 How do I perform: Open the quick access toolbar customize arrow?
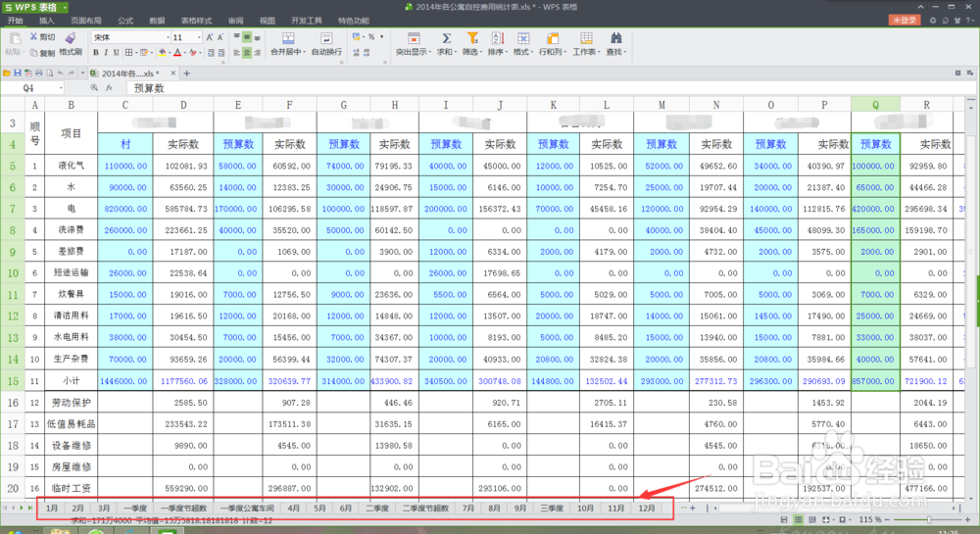[82, 73]
